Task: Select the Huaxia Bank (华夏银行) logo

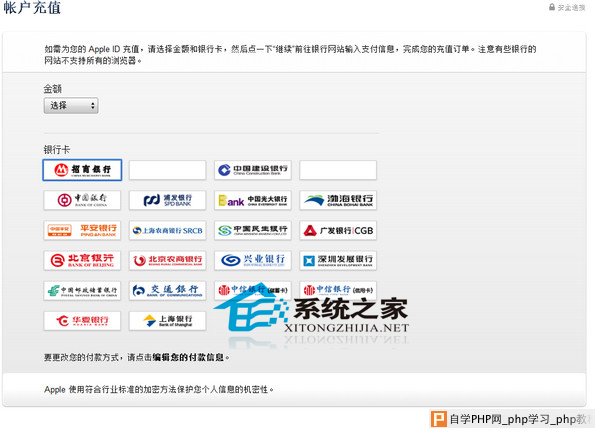Action: (82, 321)
